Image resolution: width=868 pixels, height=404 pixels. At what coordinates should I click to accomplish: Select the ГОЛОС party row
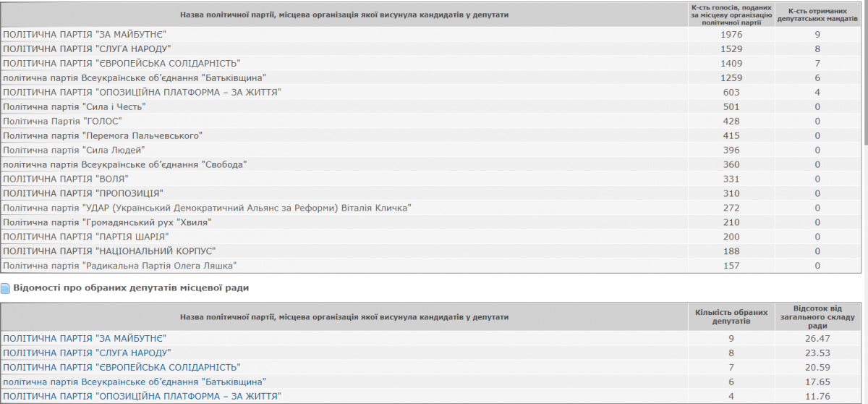tap(430, 121)
